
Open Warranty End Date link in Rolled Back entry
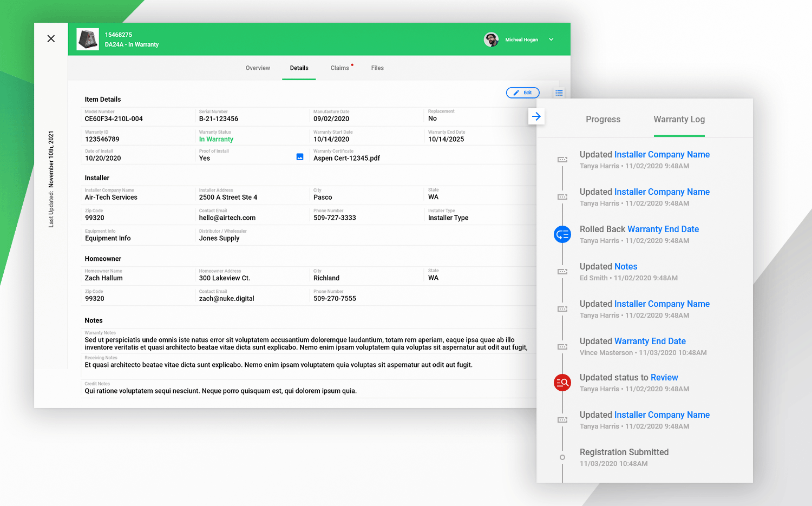(x=663, y=229)
